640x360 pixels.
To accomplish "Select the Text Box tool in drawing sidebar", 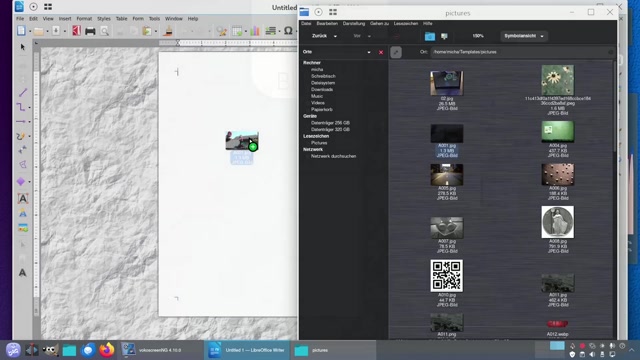I will 23,198.
